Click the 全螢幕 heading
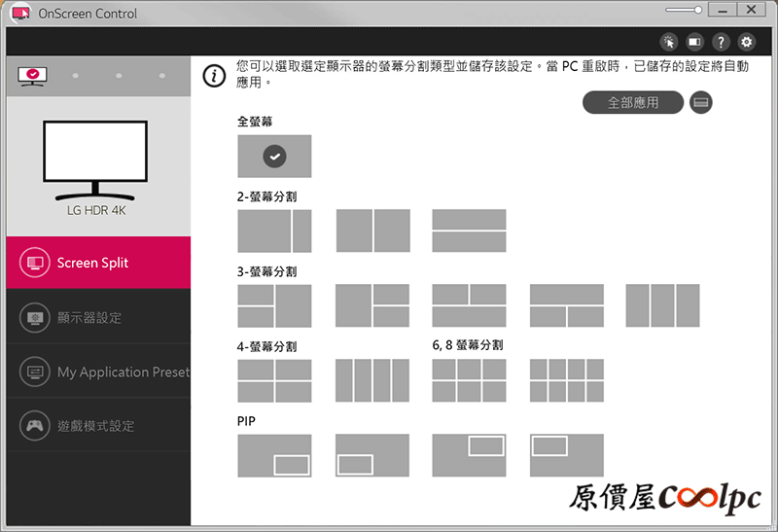The height and width of the screenshot is (532, 778). [x=255, y=122]
